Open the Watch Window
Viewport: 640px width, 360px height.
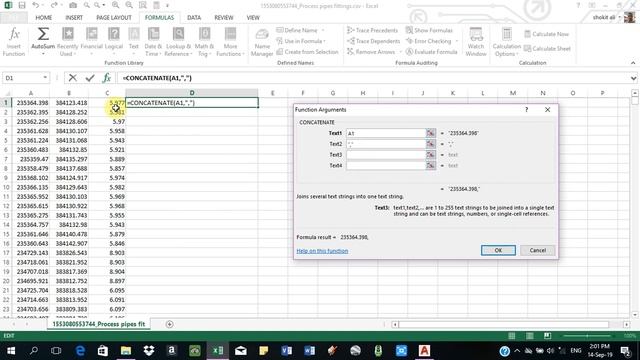[476, 42]
